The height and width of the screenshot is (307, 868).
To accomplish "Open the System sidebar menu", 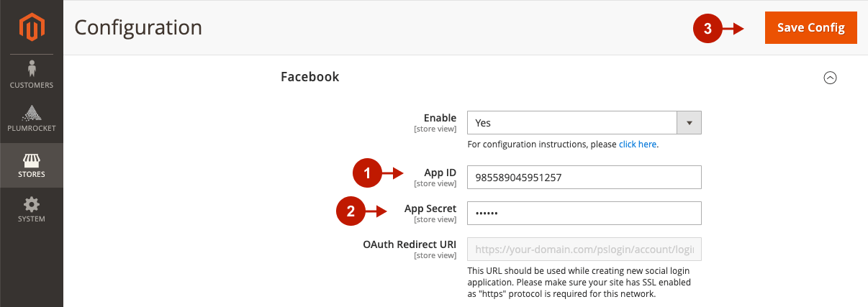I will point(32,209).
